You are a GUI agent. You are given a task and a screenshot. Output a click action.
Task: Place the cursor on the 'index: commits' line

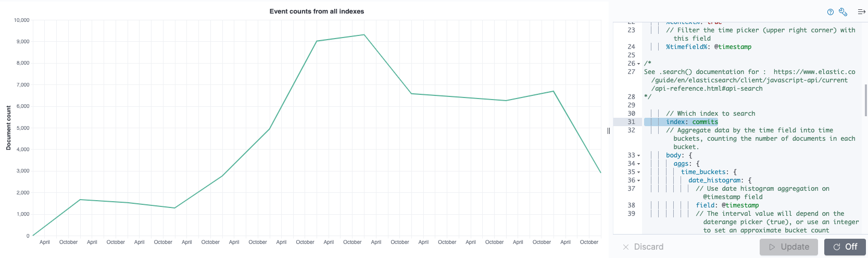click(x=691, y=122)
